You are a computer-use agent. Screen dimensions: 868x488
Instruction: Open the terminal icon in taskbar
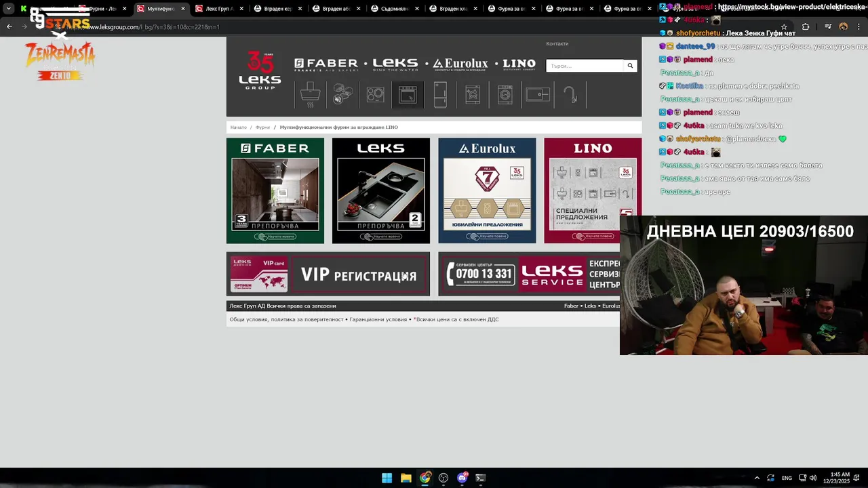click(481, 478)
